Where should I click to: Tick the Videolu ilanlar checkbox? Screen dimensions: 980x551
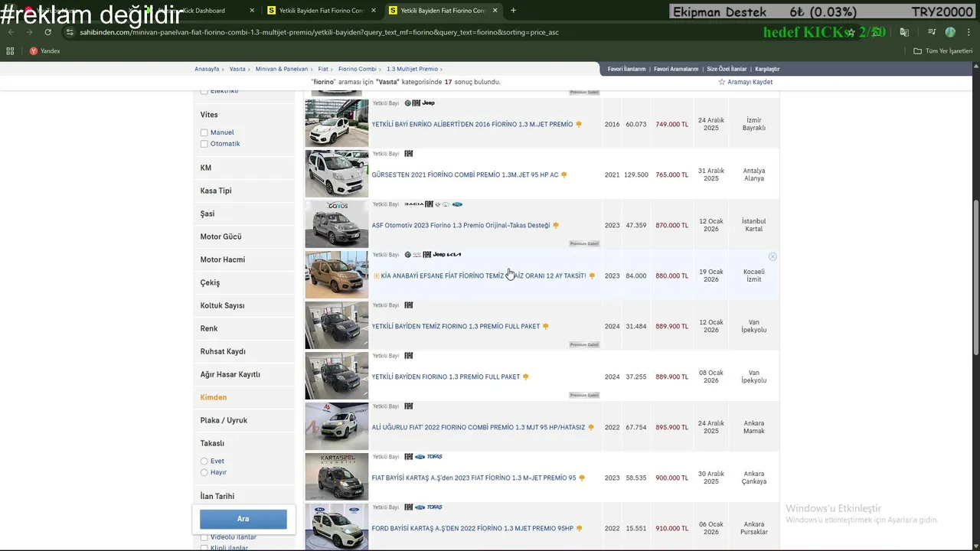[204, 537]
